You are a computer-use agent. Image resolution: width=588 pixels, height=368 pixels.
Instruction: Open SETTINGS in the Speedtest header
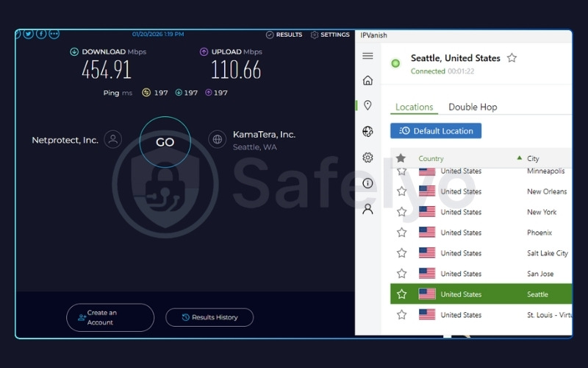330,35
